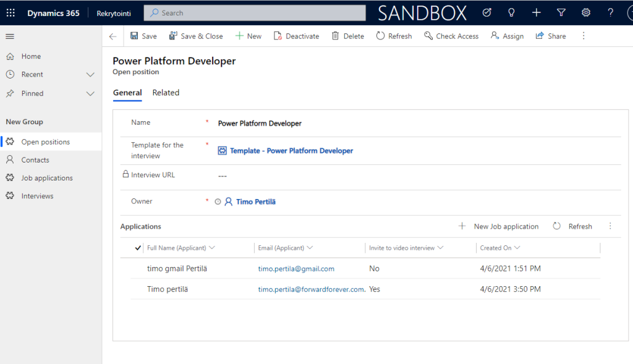
Task: Expand the Pinned section in sidebar
Action: 90,94
